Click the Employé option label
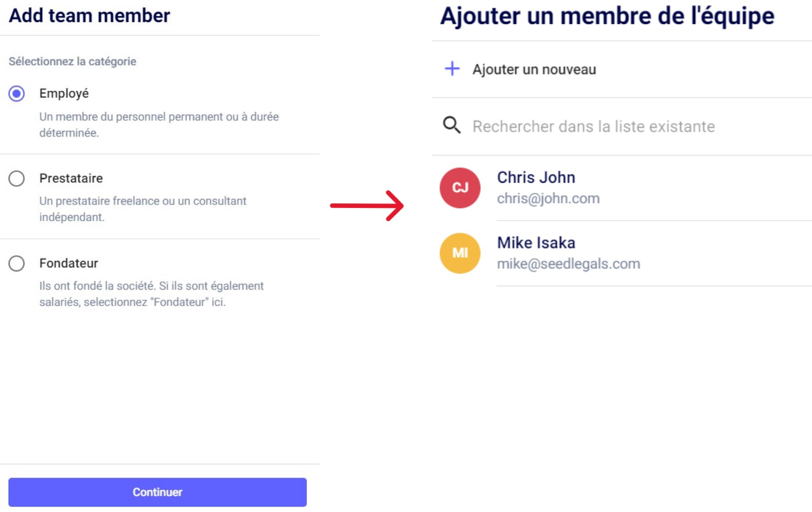812x512 pixels. [64, 93]
